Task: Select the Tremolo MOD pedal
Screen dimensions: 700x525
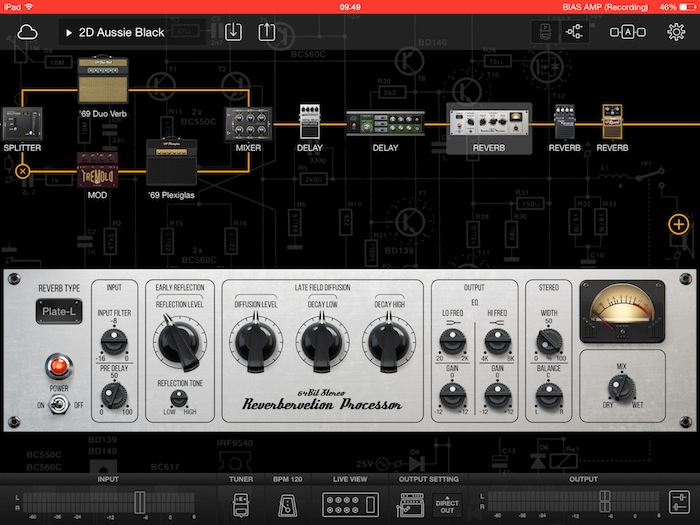Action: tap(98, 172)
